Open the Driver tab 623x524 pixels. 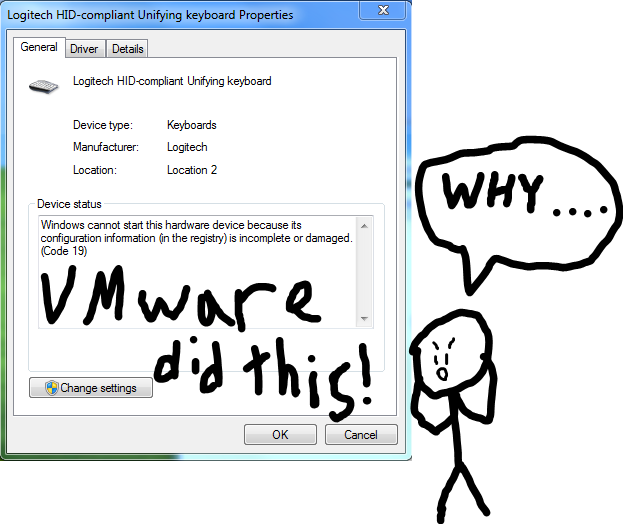(x=84, y=49)
